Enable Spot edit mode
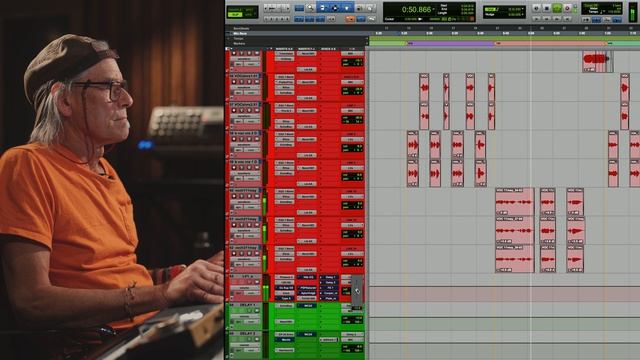640x360 pixels. point(249,9)
